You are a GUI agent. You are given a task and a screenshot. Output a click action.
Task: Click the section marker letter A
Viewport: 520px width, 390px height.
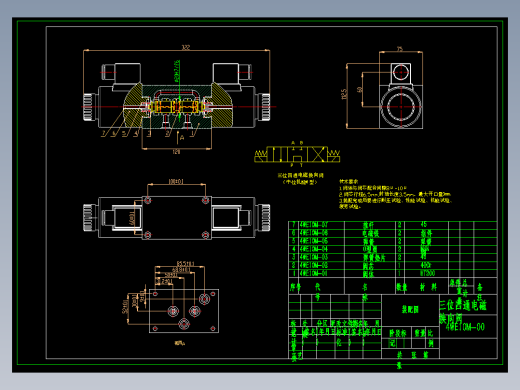[182, 137]
